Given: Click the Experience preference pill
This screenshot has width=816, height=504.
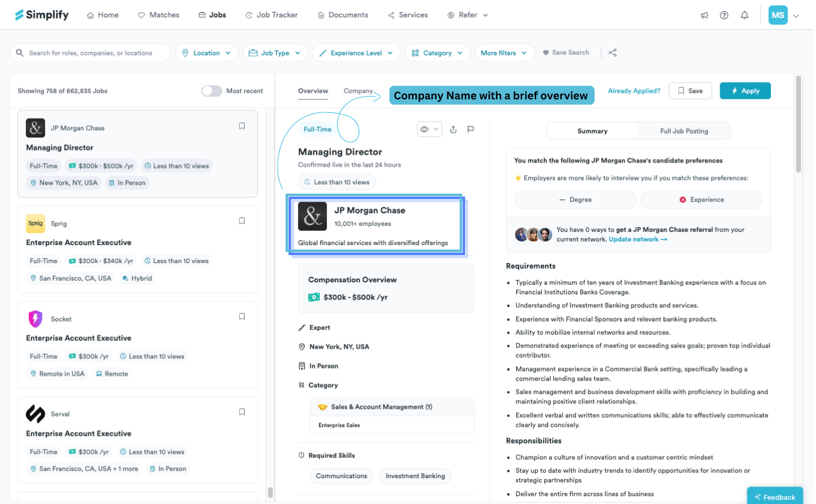Looking at the screenshot, I should point(702,199).
